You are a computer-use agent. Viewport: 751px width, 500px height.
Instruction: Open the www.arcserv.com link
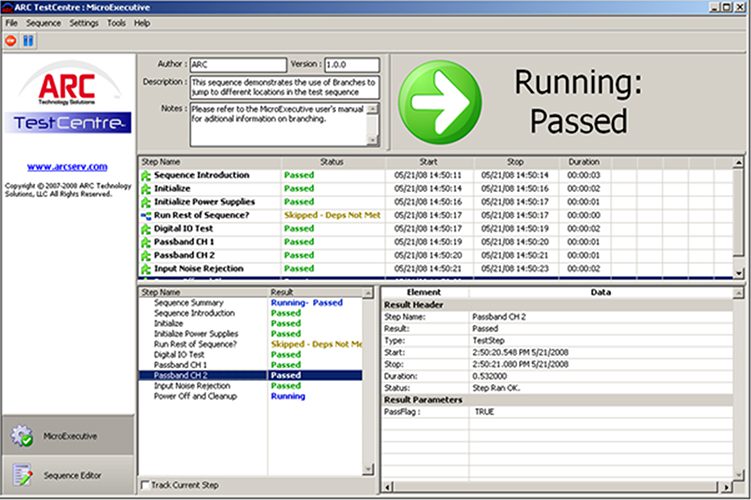(x=67, y=167)
